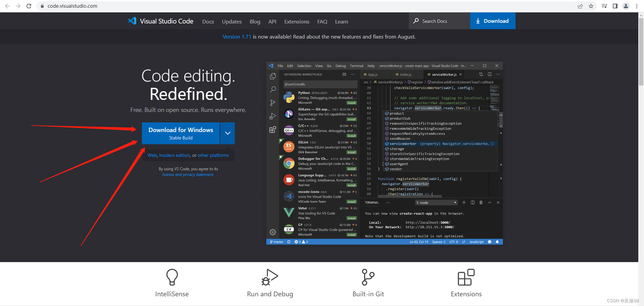644x306 pixels.
Task: Click the Search Docs input field
Action: (x=439, y=21)
